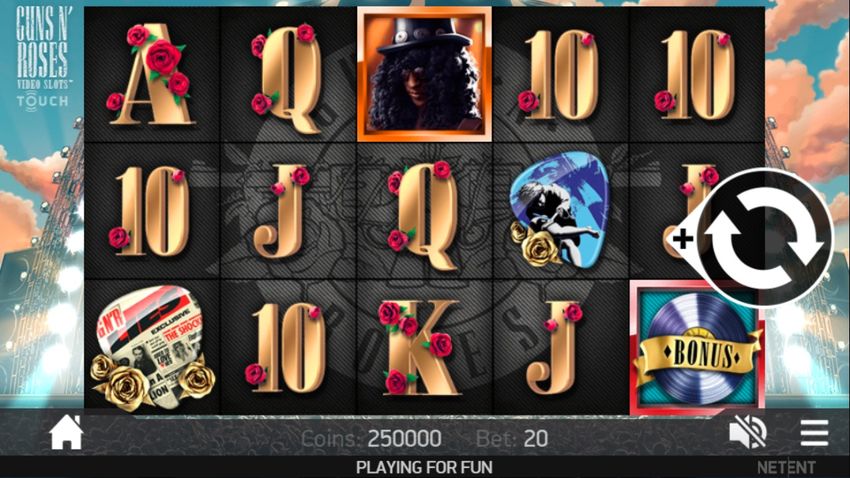Tap the 10 symbol in bottom row

pyautogui.click(x=286, y=348)
